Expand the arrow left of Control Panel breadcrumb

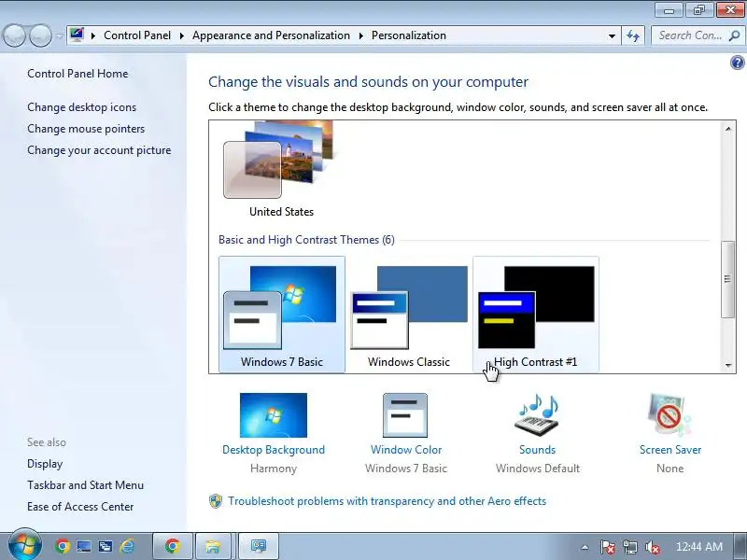click(92, 35)
